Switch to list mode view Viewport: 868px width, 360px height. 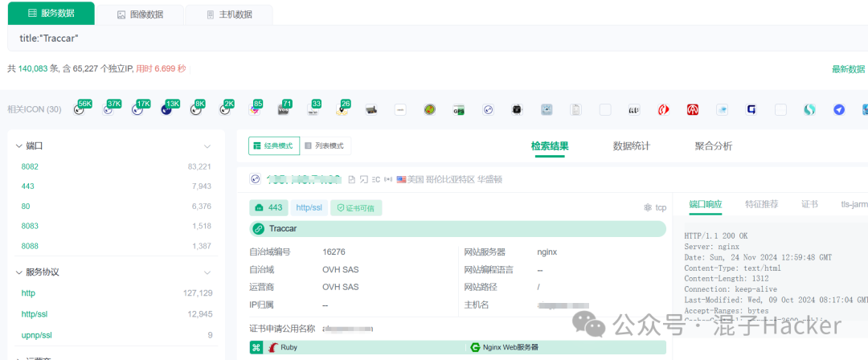pyautogui.click(x=325, y=145)
